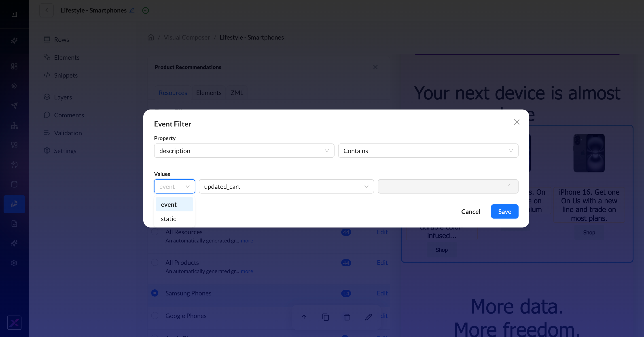
Task: Select the Samsung Phones radio button
Action: pyautogui.click(x=155, y=293)
